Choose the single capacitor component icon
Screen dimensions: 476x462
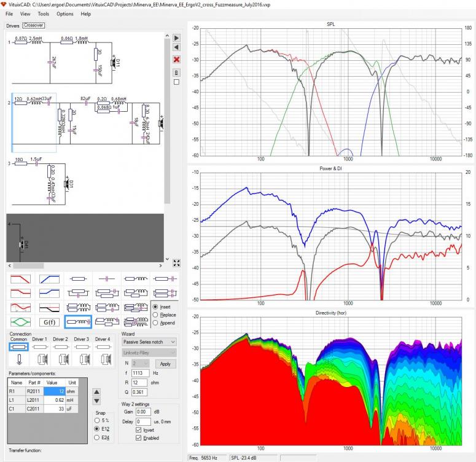(107, 278)
